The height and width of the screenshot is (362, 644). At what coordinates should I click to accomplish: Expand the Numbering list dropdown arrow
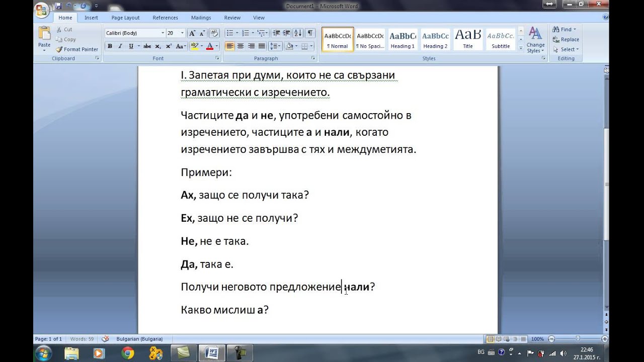pyautogui.click(x=253, y=33)
